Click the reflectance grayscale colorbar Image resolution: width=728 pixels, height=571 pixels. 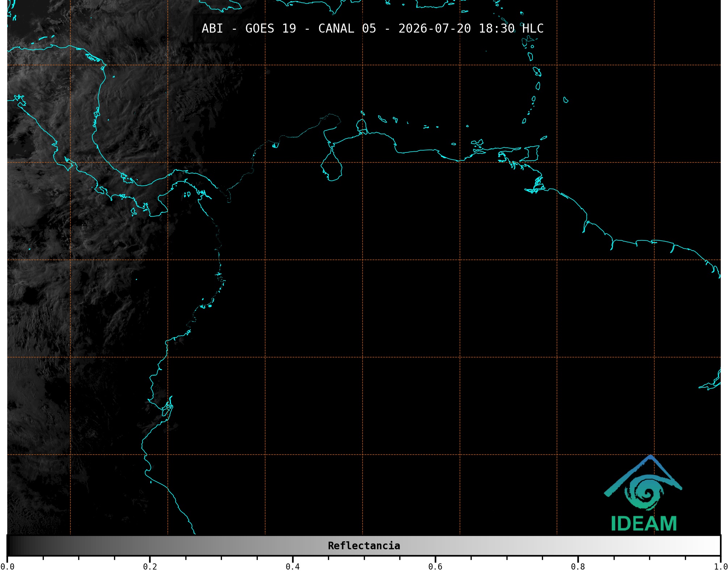(x=364, y=546)
